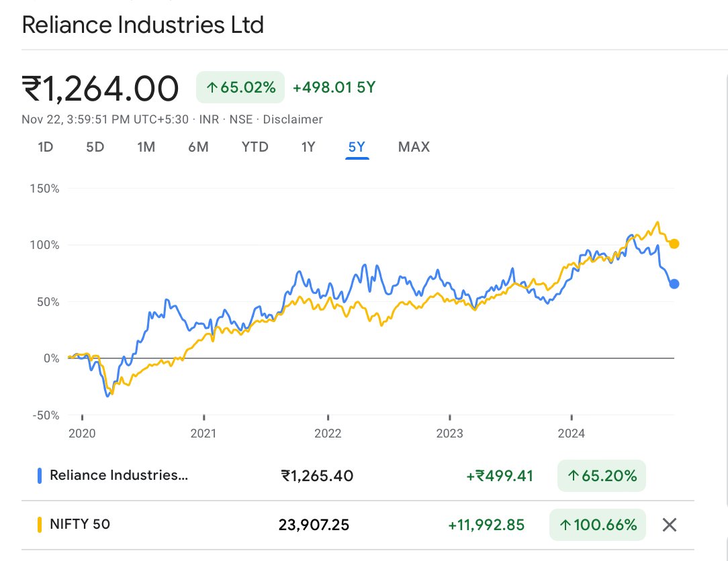Click the 2020 x-axis label
Image resolution: width=728 pixels, height=561 pixels.
click(x=82, y=433)
